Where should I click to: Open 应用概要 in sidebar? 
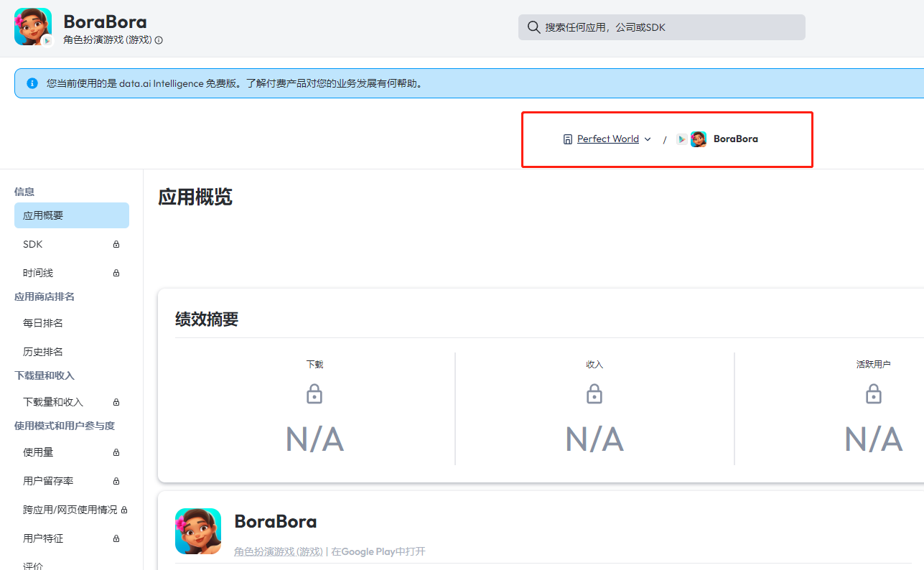pos(72,215)
